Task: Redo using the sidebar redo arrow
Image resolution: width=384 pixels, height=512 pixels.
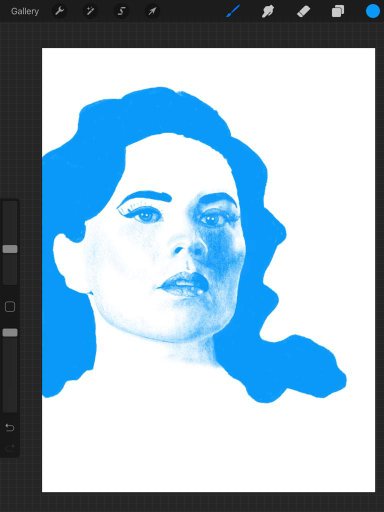Action: [x=10, y=447]
